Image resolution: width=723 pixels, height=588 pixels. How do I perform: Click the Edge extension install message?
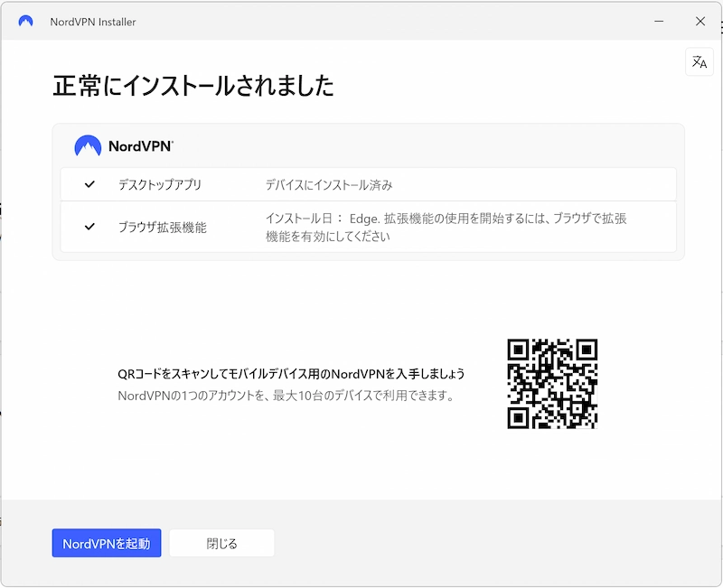(446, 228)
